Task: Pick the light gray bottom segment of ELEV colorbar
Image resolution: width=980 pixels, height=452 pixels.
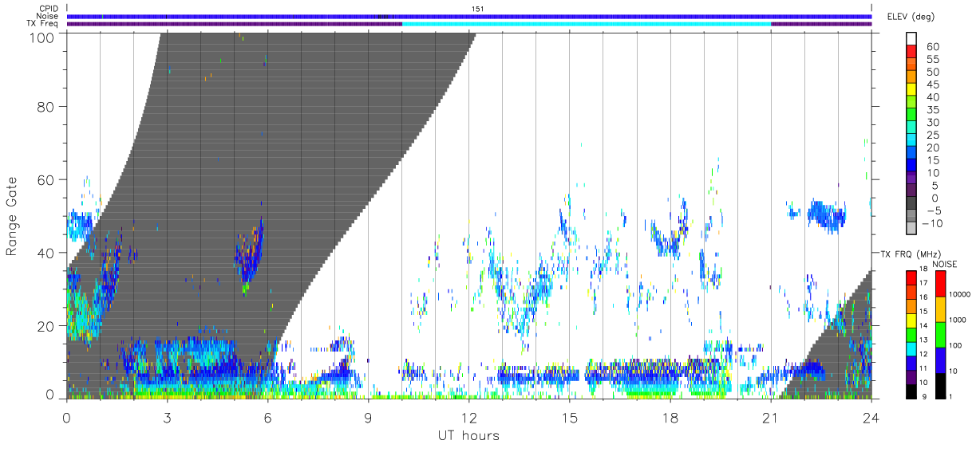Action: pos(911,226)
